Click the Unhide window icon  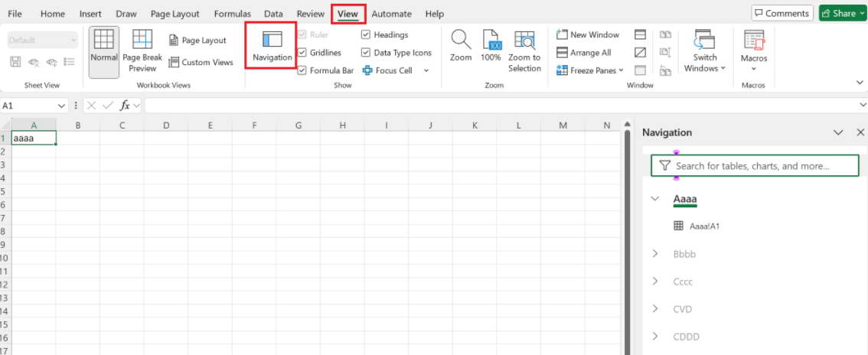(x=640, y=71)
